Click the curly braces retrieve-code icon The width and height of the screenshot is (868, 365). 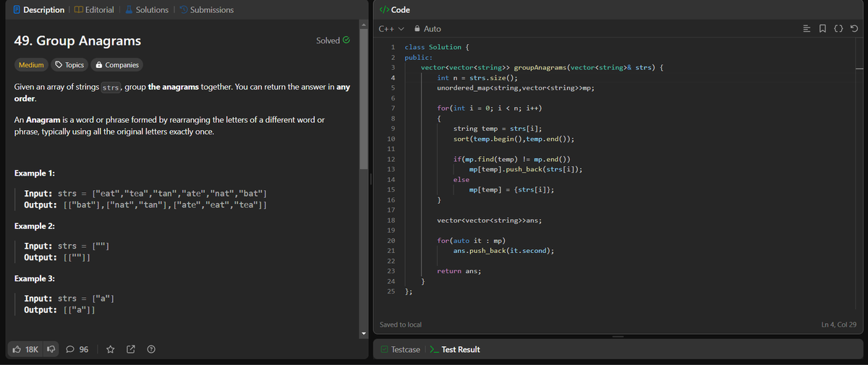pyautogui.click(x=839, y=29)
